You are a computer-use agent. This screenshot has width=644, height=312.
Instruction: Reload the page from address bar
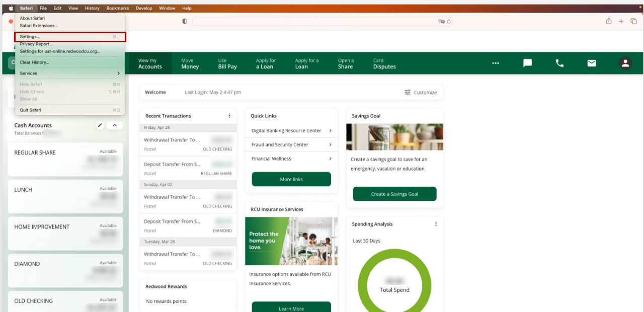pyautogui.click(x=449, y=21)
